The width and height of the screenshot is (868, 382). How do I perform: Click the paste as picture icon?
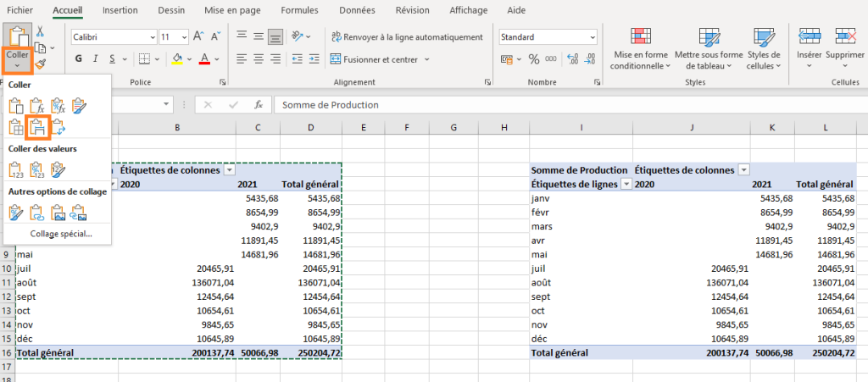coord(58,213)
